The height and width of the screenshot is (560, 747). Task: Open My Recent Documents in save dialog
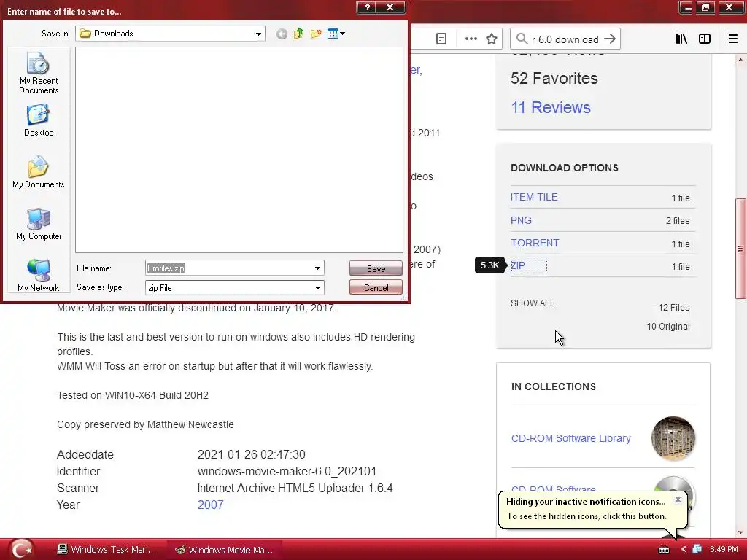[x=39, y=73]
